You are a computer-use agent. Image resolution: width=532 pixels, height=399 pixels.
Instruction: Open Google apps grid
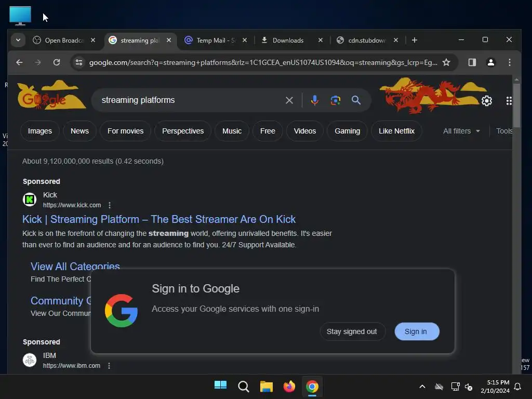(x=509, y=101)
